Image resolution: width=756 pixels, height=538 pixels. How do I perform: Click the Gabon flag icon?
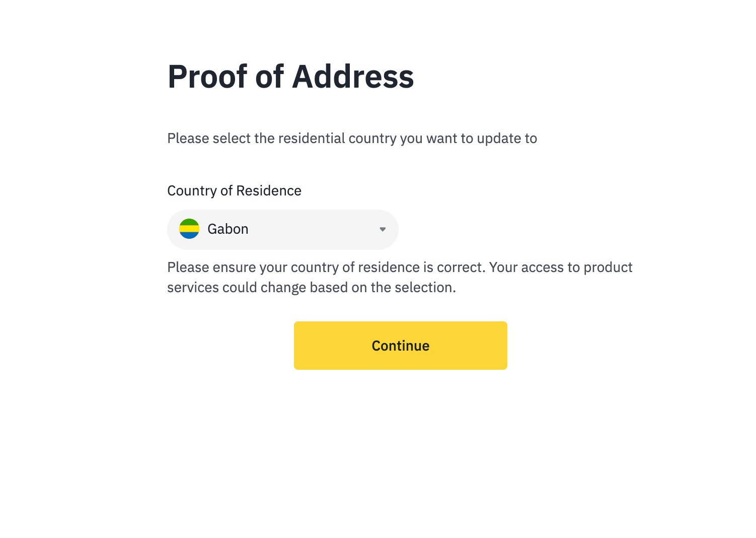click(x=189, y=229)
